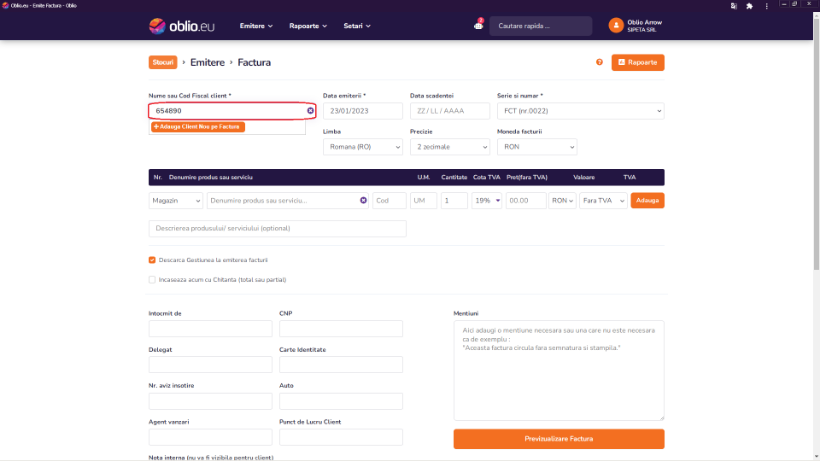
Task: Open the Limba language dropdown
Action: pyautogui.click(x=362, y=147)
